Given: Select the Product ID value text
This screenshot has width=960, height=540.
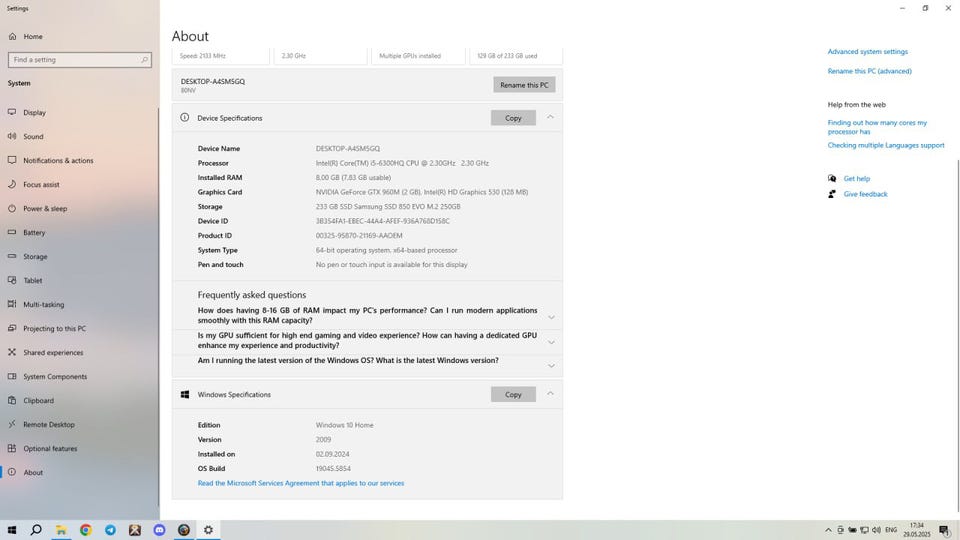Looking at the screenshot, I should (359, 236).
